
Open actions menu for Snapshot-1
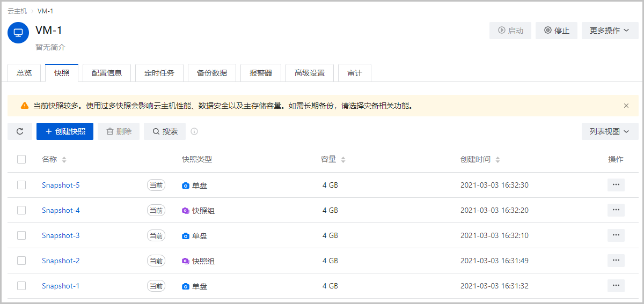tap(616, 286)
